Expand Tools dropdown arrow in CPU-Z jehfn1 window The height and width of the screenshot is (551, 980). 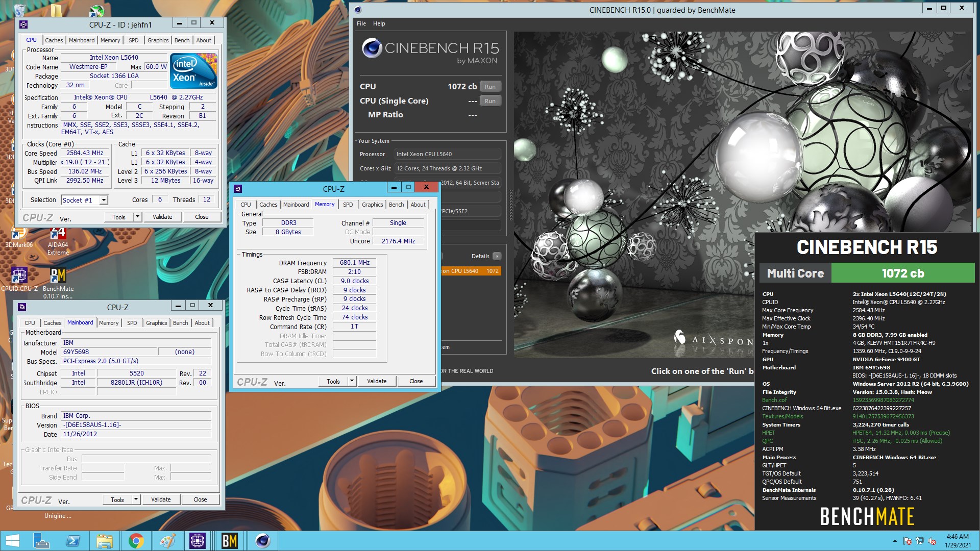coord(137,217)
